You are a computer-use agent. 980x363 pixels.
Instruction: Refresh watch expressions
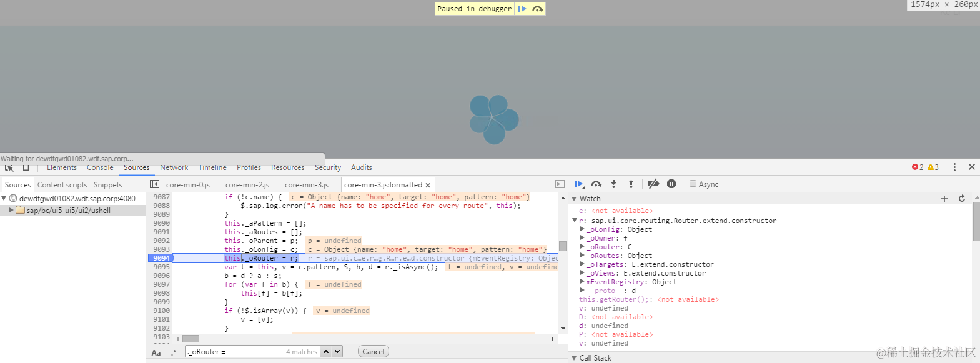(x=962, y=199)
